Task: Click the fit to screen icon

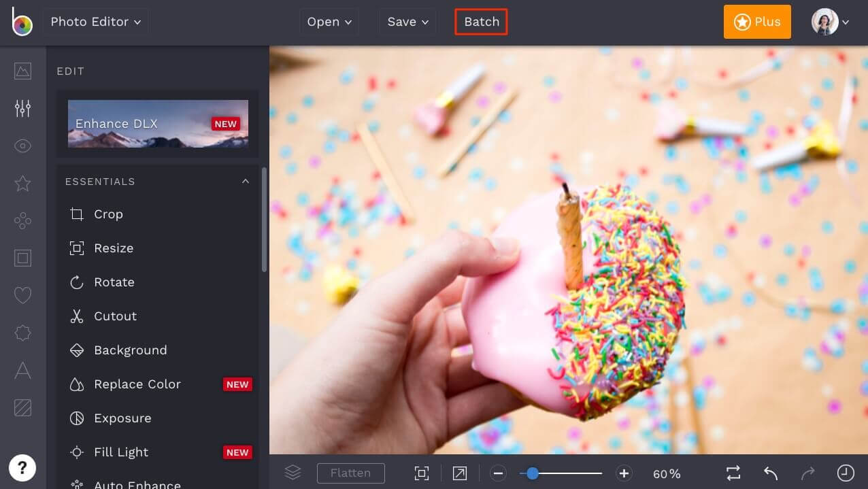Action: point(422,473)
